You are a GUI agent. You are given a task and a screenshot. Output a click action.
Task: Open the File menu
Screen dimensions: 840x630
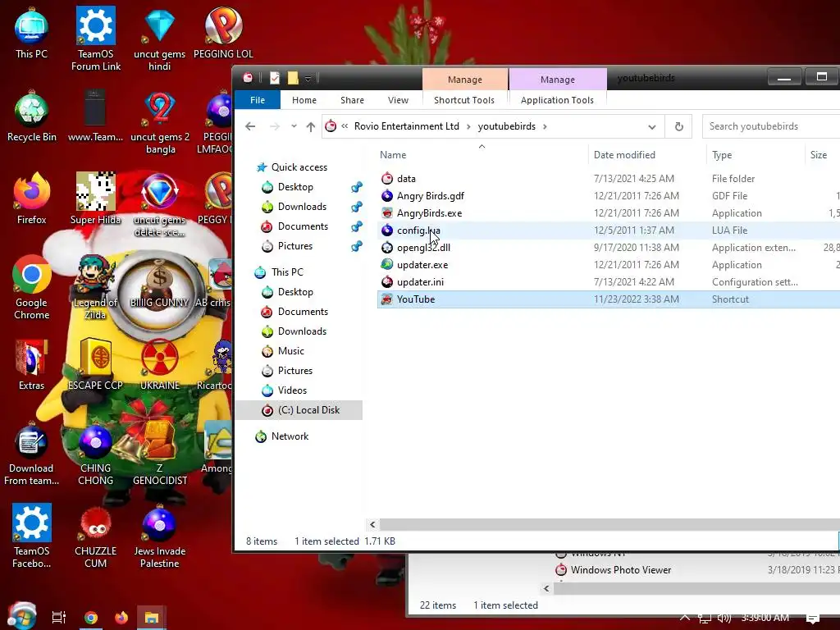pyautogui.click(x=258, y=100)
